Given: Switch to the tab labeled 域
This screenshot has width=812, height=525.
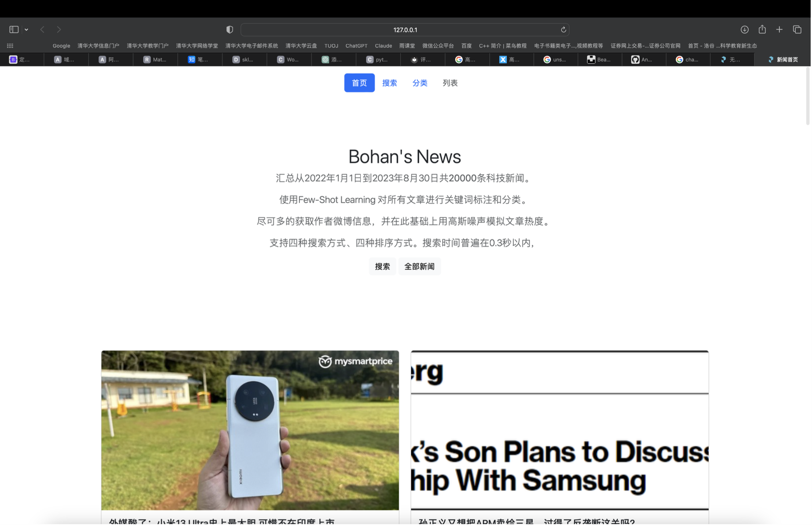Looking at the screenshot, I should (x=66, y=59).
